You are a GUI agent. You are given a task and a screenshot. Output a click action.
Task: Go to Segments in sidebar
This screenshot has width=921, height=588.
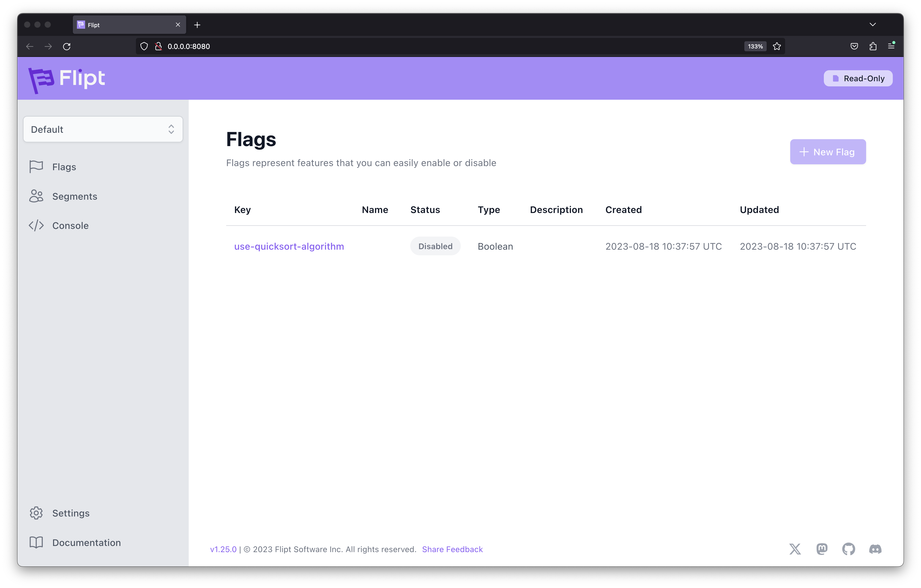[x=75, y=196]
